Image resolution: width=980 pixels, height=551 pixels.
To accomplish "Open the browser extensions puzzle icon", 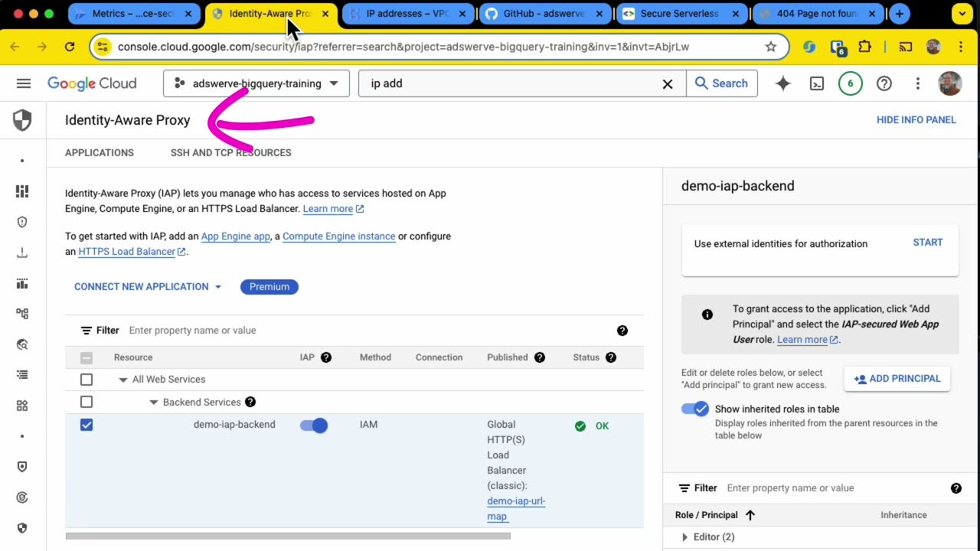I will tap(865, 47).
